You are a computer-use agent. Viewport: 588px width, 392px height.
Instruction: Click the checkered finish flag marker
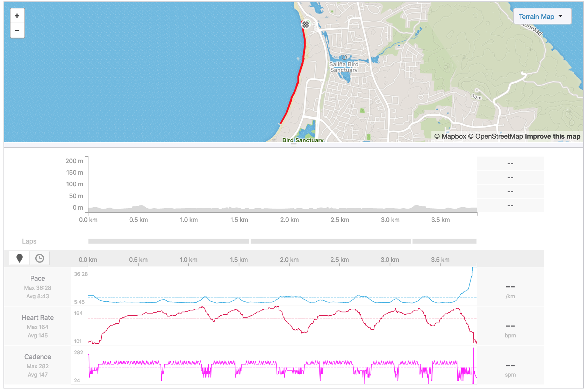point(306,24)
